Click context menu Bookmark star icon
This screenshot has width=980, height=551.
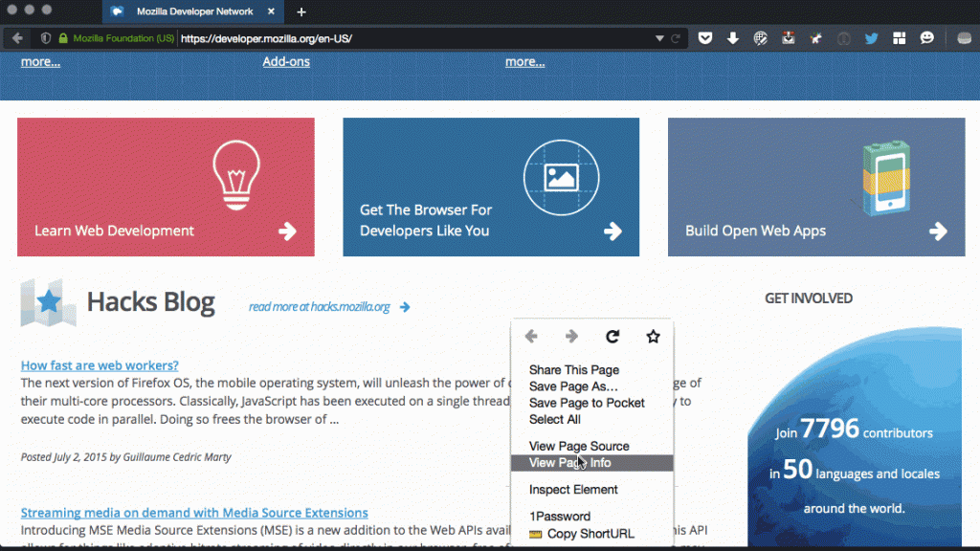pos(653,336)
